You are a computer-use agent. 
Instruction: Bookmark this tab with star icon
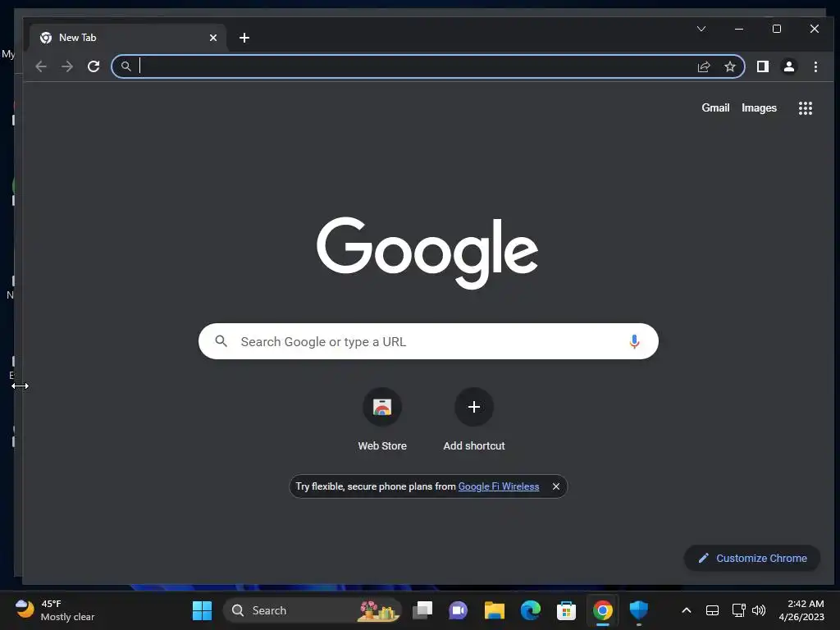point(729,66)
